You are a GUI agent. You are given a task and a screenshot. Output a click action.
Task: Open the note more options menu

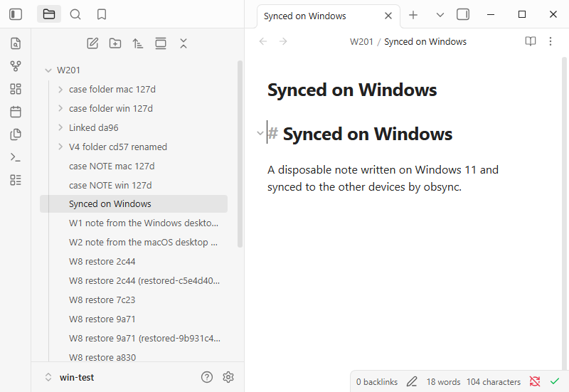[x=551, y=41]
